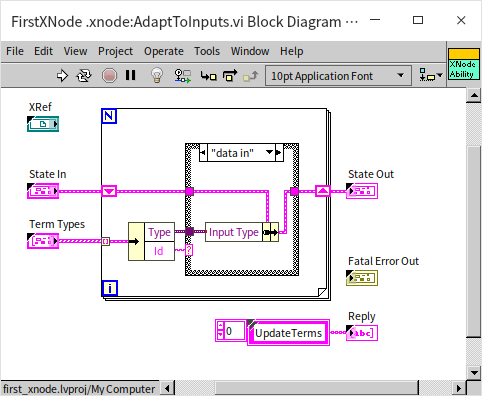The width and height of the screenshot is (482, 396).
Task: Click the right shift register on loop
Action: pyautogui.click(x=323, y=191)
